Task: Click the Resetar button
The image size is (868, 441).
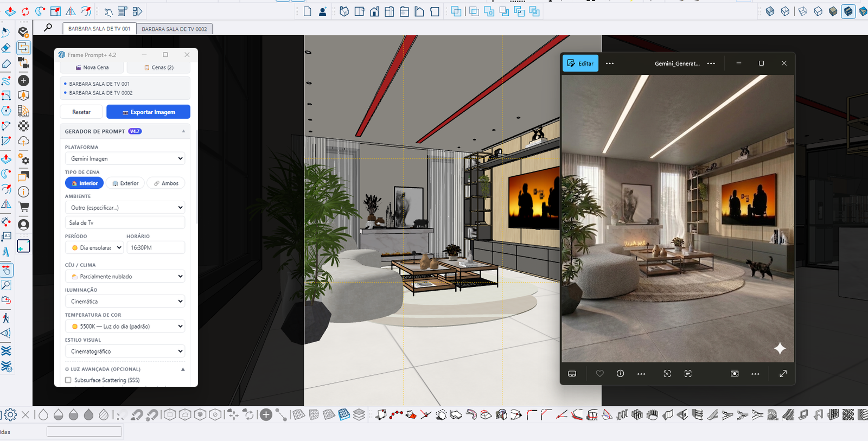Action: pos(81,112)
